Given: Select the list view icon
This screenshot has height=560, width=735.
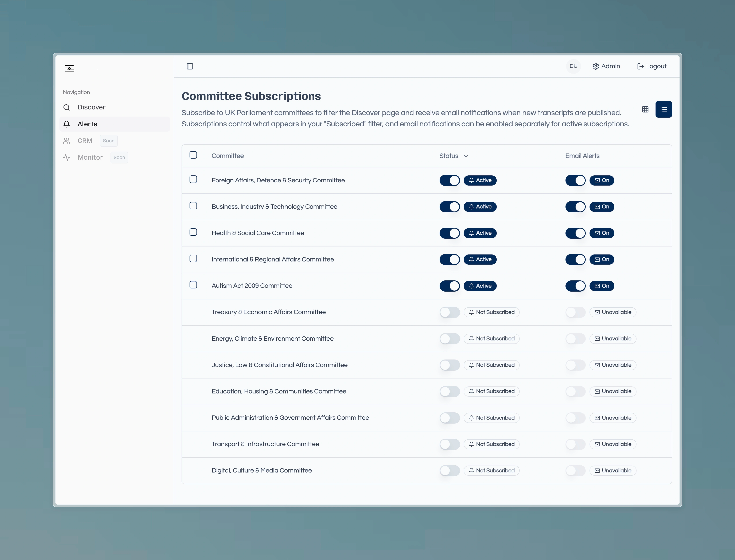Looking at the screenshot, I should pos(664,109).
